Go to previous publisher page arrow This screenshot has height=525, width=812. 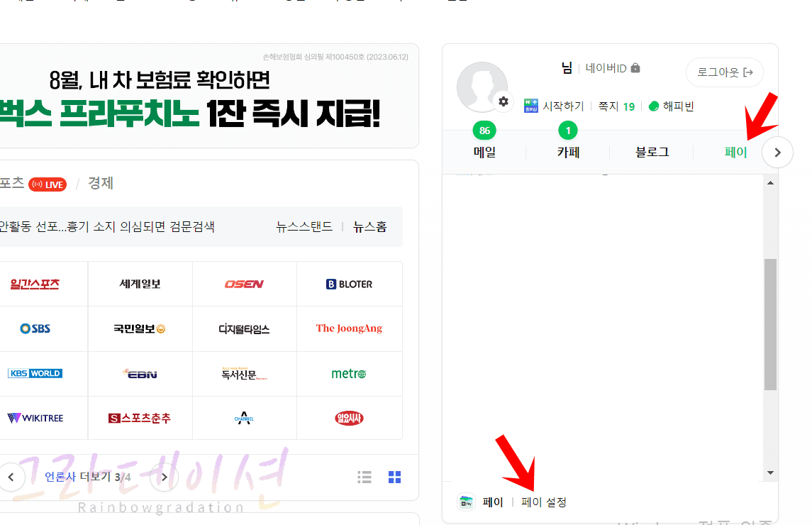(x=11, y=477)
